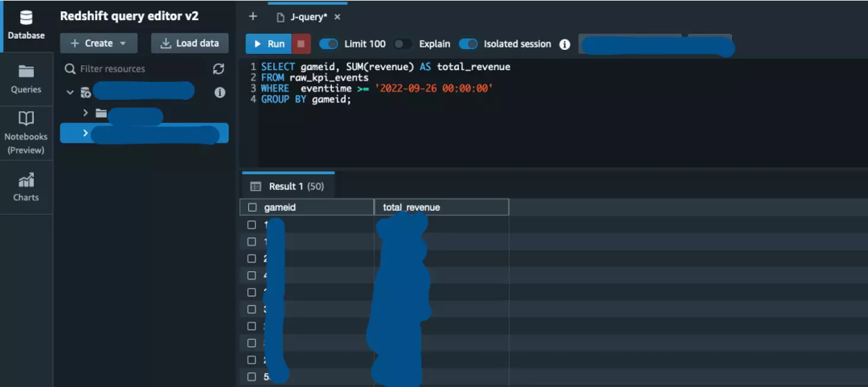Select all rows with header checkbox
The image size is (868, 387).
[252, 208]
